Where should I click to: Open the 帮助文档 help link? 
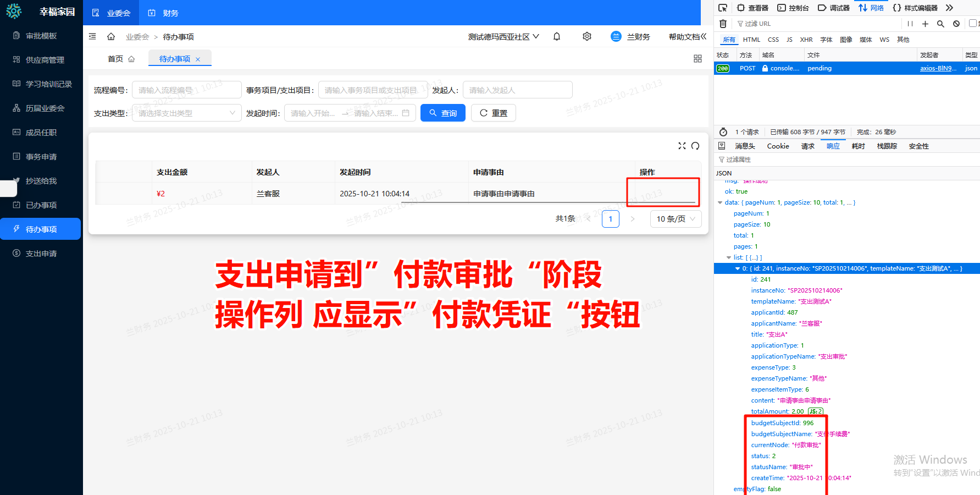683,36
